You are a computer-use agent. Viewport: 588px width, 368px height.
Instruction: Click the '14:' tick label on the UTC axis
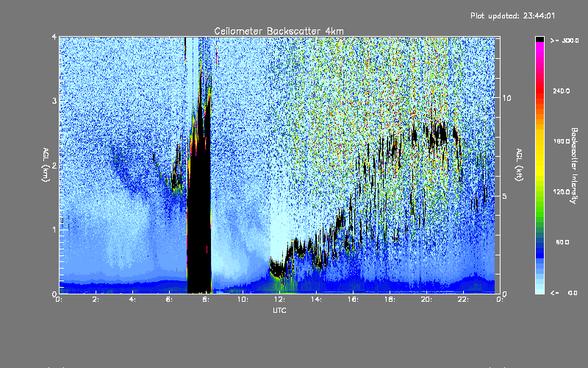click(316, 300)
